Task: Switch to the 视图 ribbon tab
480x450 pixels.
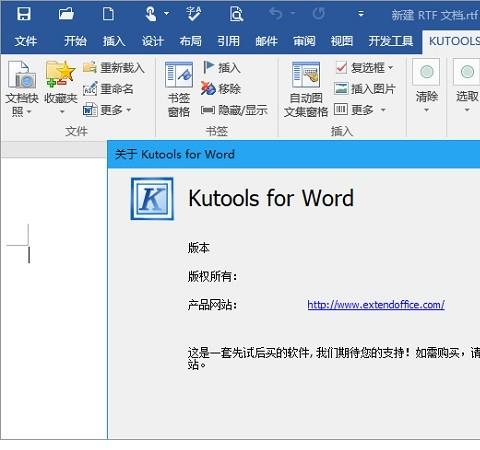Action: pyautogui.click(x=342, y=41)
